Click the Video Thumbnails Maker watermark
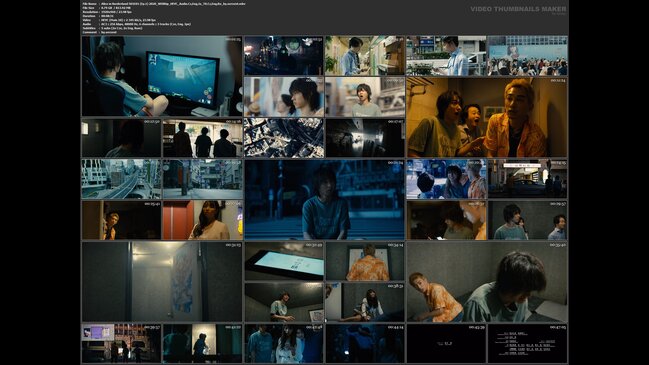This screenshot has width=649, height=365. pos(518,9)
